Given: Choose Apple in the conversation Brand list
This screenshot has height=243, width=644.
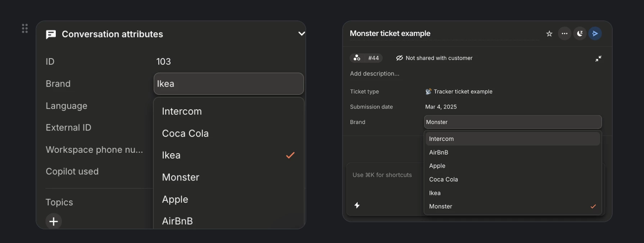Looking at the screenshot, I should [229, 199].
